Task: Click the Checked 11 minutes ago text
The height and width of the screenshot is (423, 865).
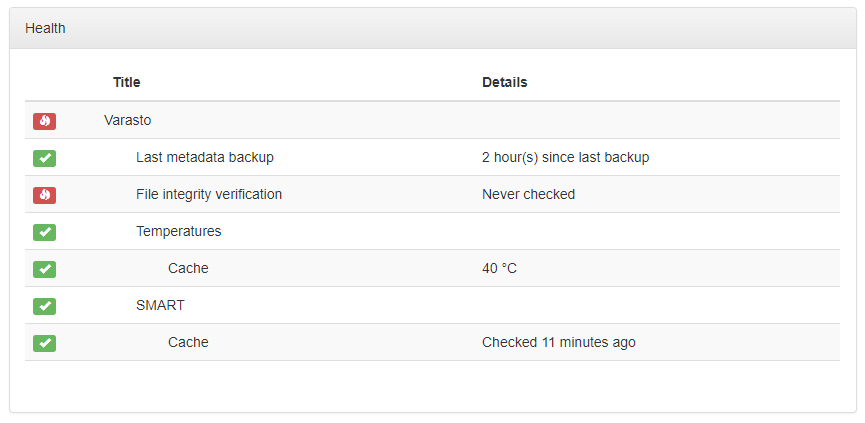Action: click(x=559, y=342)
